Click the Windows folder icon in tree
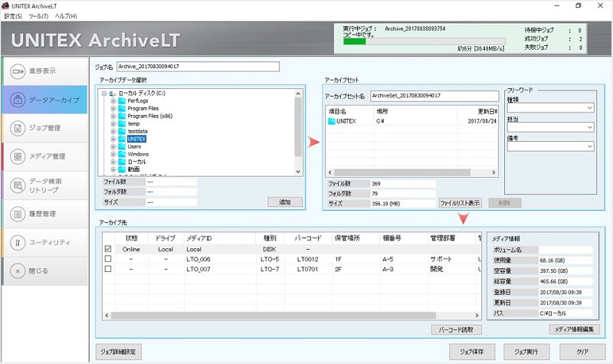 click(x=122, y=154)
